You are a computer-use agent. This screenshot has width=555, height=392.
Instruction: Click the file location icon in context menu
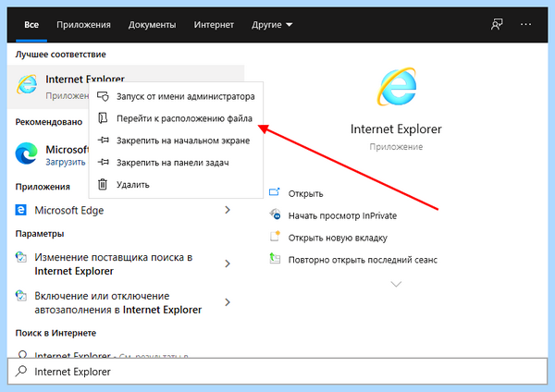click(x=103, y=118)
